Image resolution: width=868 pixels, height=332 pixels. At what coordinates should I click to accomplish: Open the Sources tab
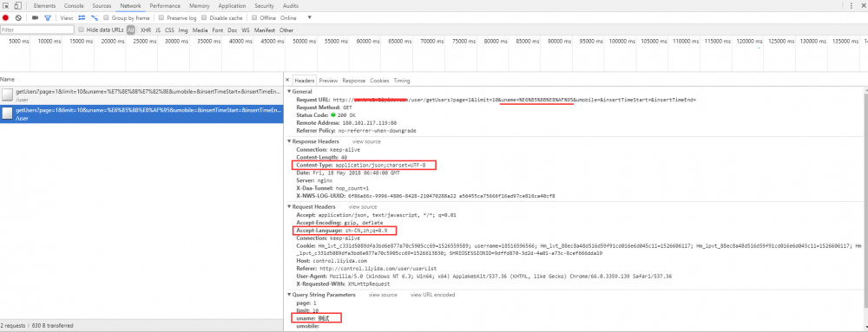pos(102,5)
